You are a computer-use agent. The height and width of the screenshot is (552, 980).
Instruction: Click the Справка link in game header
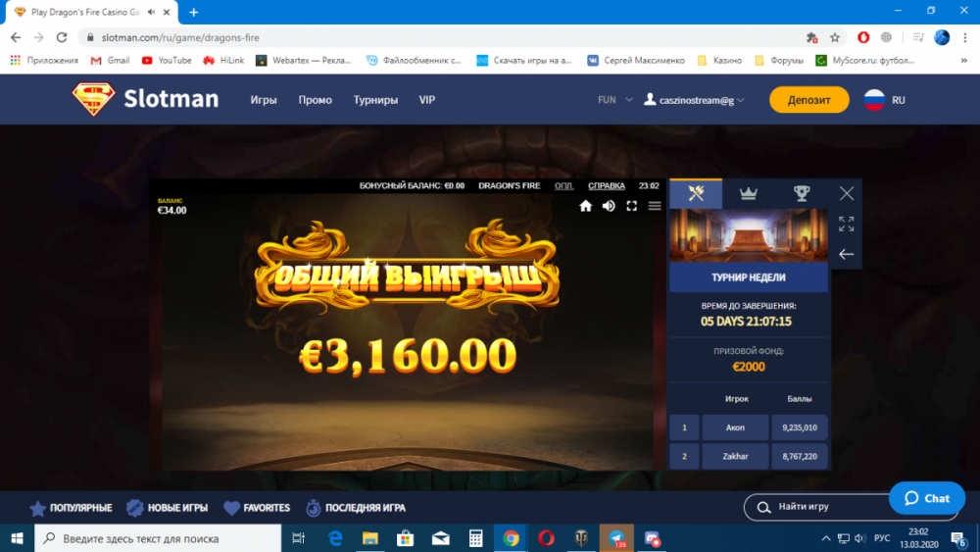coord(606,185)
